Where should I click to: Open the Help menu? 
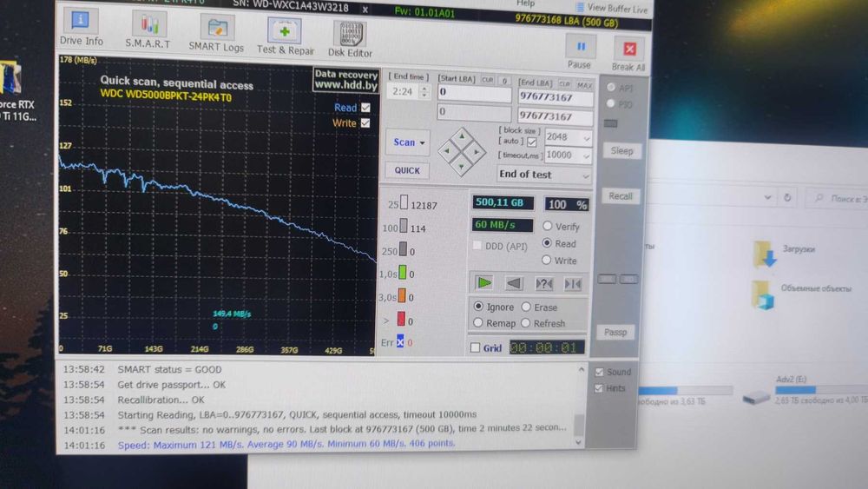(525, 3)
